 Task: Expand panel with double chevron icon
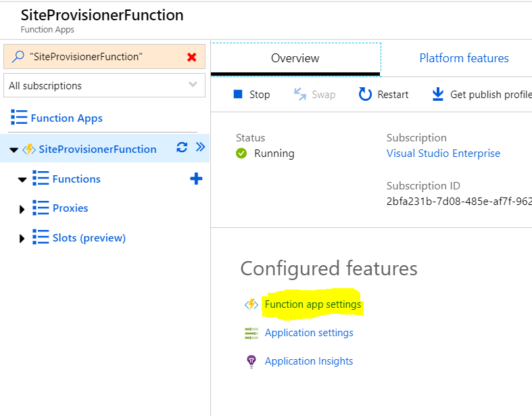pos(201,147)
